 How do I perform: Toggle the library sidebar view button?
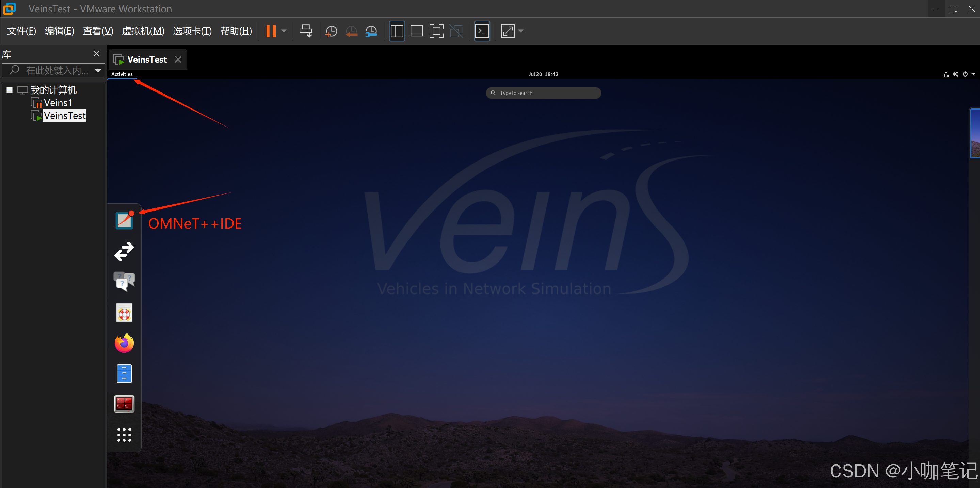pos(397,31)
